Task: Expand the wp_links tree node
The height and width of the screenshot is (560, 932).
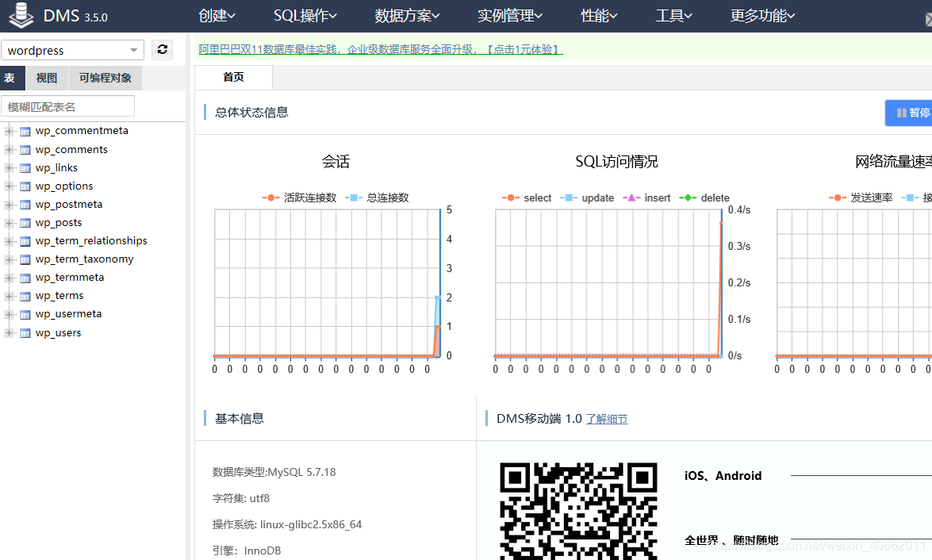Action: pos(9,168)
